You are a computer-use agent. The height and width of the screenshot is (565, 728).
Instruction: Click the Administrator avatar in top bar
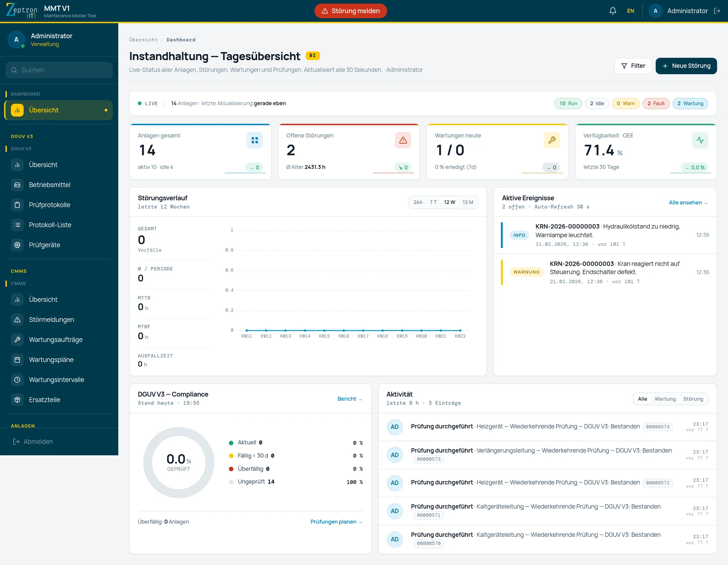656,11
